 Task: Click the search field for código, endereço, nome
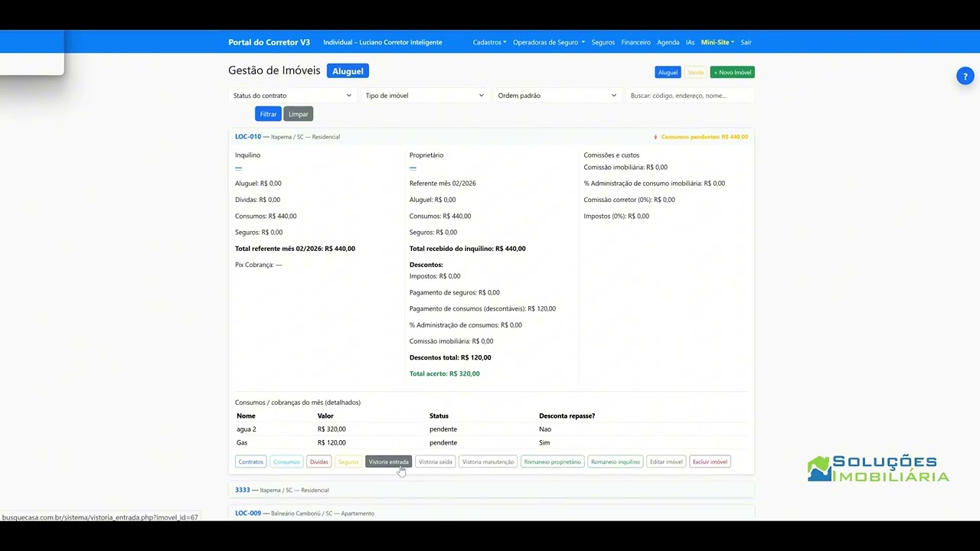pyautogui.click(x=690, y=96)
